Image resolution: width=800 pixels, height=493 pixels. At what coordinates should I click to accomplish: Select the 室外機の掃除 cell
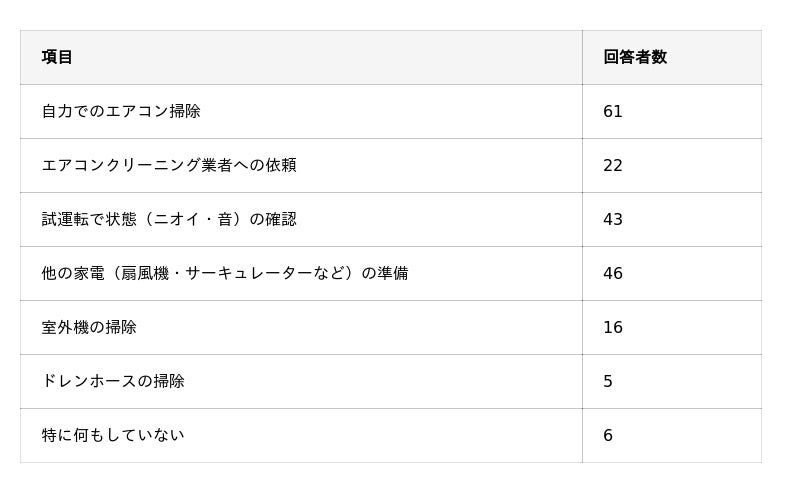89,327
